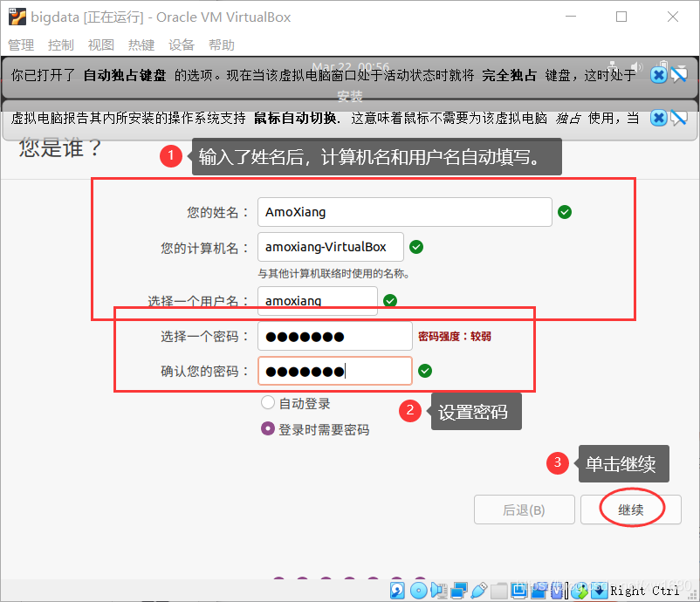The width and height of the screenshot is (700, 602).
Task: Open the 控制 menu
Action: coord(61,45)
